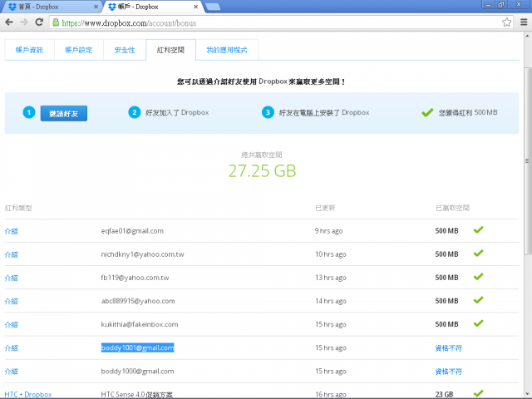Click the 邀請好友 button
Viewport: 532px width, 399px height.
[x=64, y=113]
